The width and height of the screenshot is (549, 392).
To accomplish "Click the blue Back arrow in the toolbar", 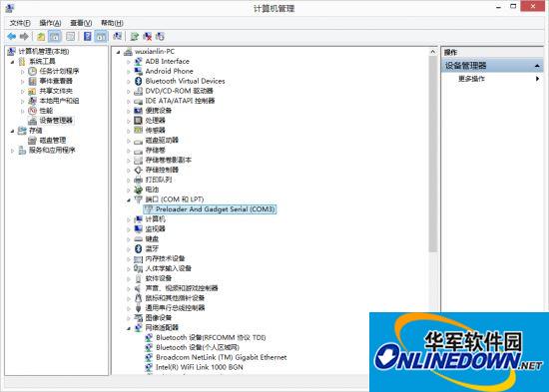I will point(12,36).
